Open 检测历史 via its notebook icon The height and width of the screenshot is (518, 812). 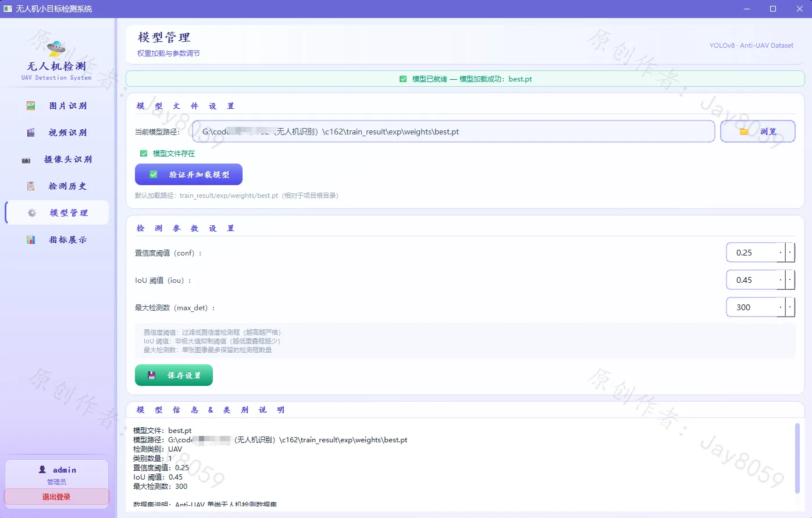[x=31, y=186]
